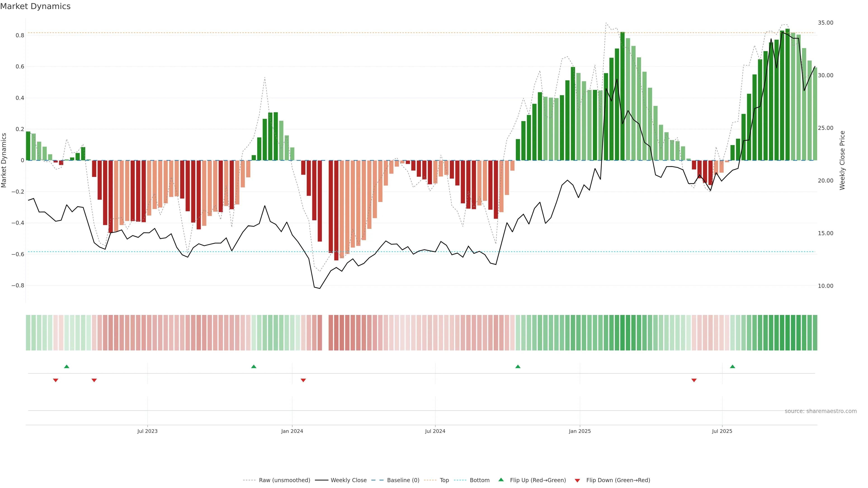This screenshot has width=868, height=488.
Task: Click the Jul 2025 x-axis label
Action: click(x=722, y=431)
